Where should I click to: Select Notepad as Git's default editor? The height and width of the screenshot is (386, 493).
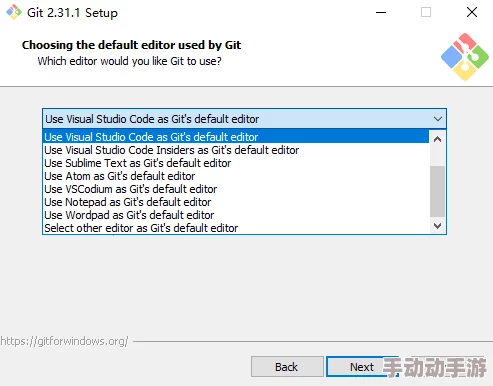(236, 202)
